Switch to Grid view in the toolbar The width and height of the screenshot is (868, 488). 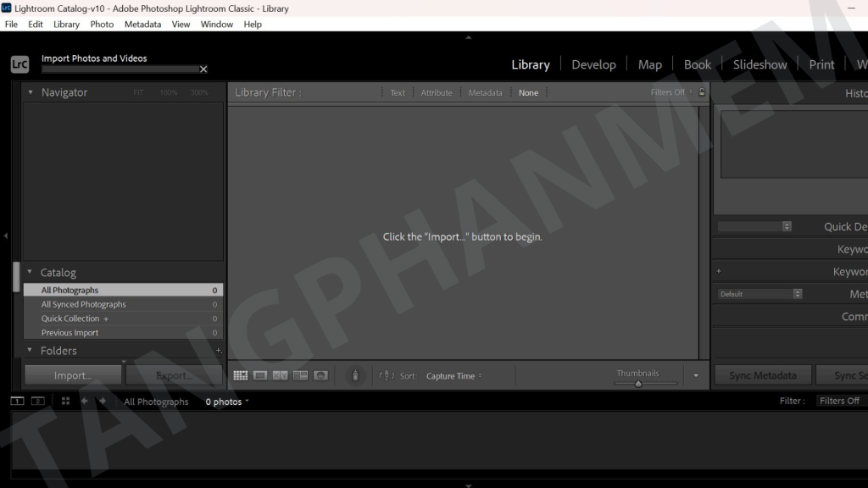pos(240,375)
